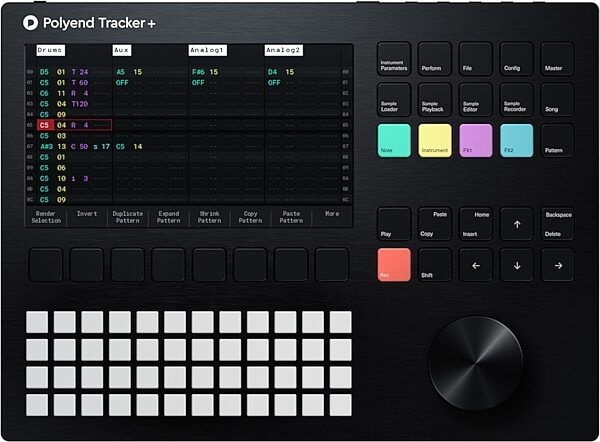Tap the green Note button
This screenshot has height=442, width=600.
pos(394,140)
